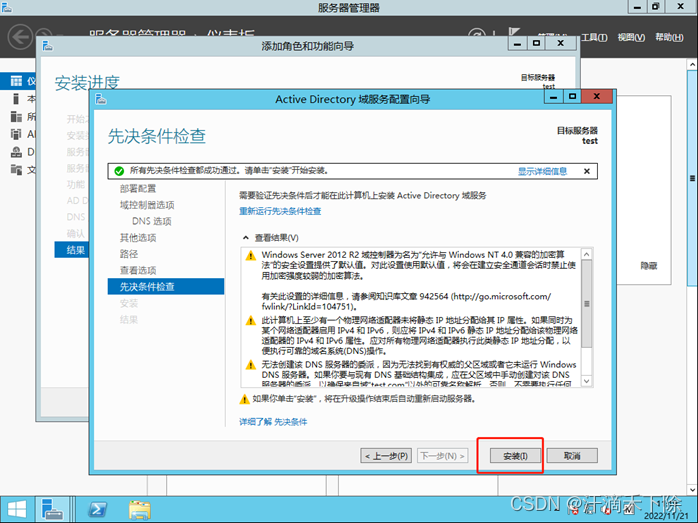The height and width of the screenshot is (523, 698).
Task: Select 查看选项 step
Action: (x=138, y=270)
